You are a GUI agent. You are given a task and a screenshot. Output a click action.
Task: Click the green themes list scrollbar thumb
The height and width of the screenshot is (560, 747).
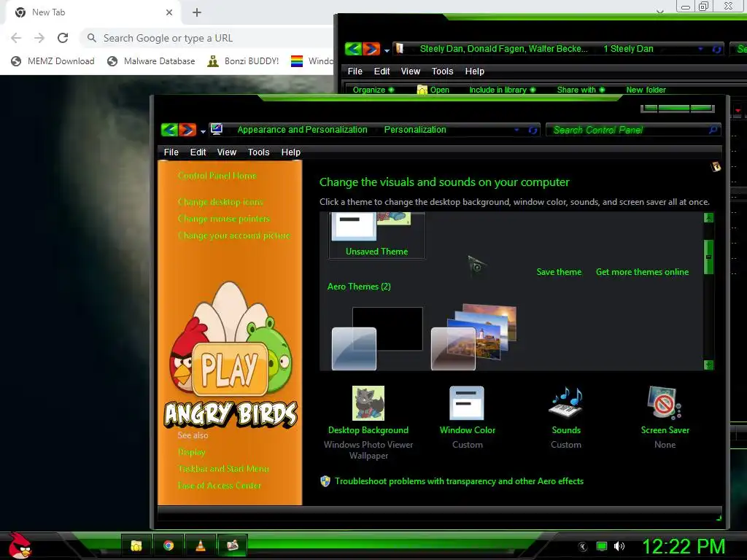click(708, 257)
